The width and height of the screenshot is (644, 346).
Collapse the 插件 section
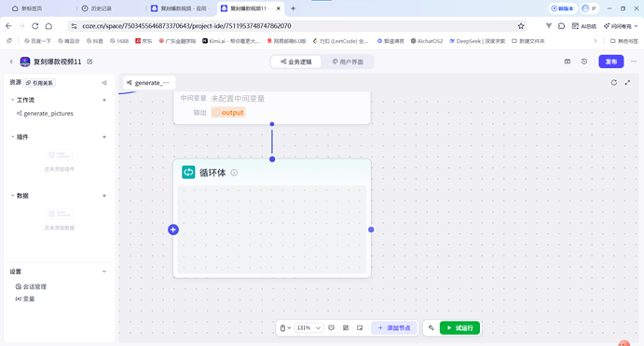(x=12, y=137)
